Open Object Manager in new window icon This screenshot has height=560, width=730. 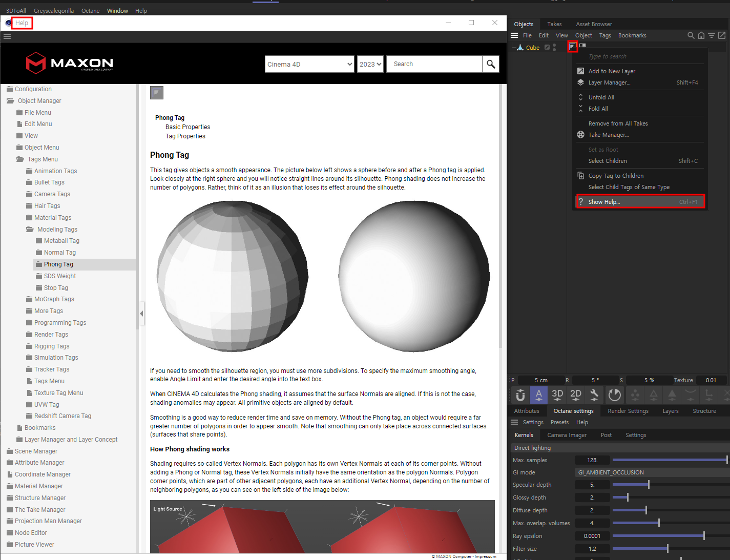coord(722,35)
